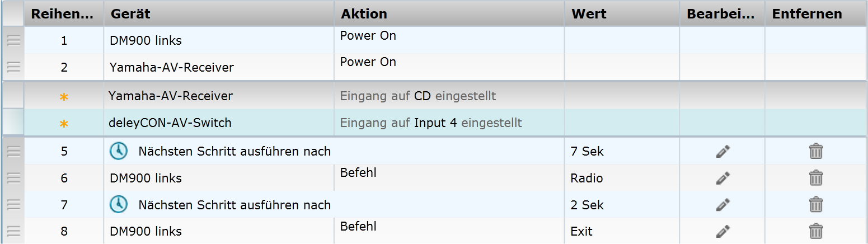Select the deleyCON-AV-Switch row
Viewport: 868px width, 244px height.
pyautogui.click(x=170, y=123)
